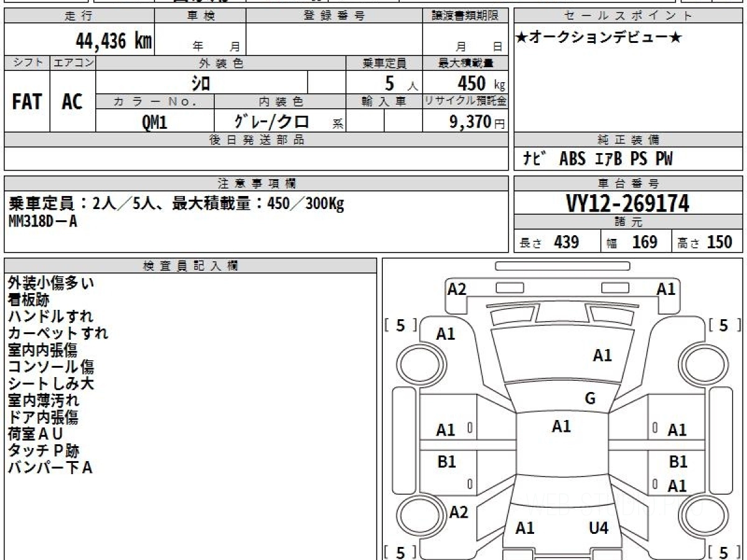Select the PS equipment entry
The height and width of the screenshot is (560, 747).
639,159
